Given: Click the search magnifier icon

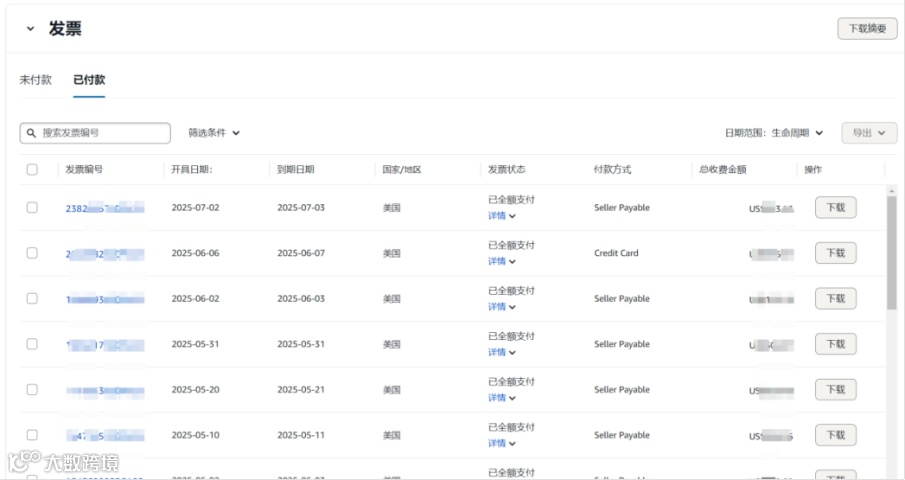Looking at the screenshot, I should [32, 133].
